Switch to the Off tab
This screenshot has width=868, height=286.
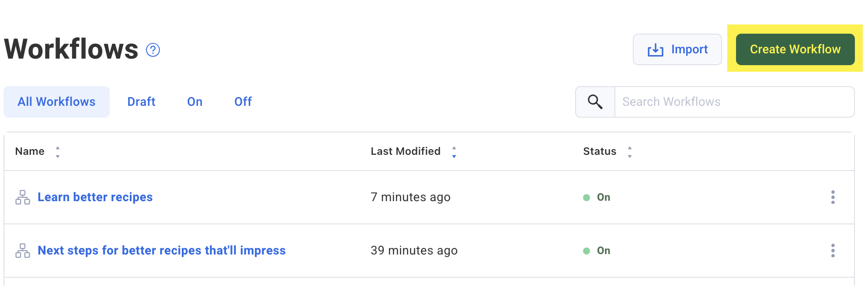click(243, 101)
